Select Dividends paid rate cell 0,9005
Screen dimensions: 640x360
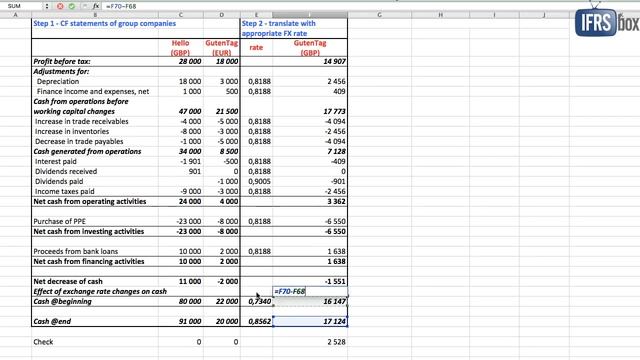click(256, 182)
